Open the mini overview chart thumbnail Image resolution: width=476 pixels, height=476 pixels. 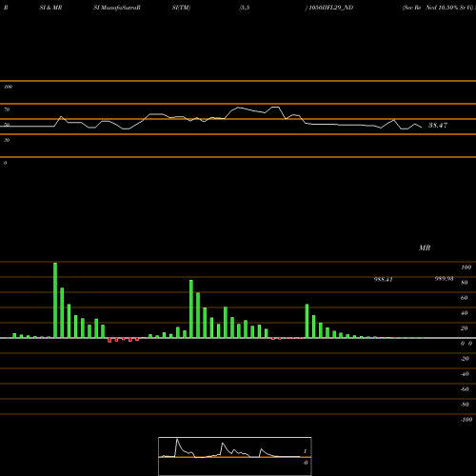(x=235, y=456)
